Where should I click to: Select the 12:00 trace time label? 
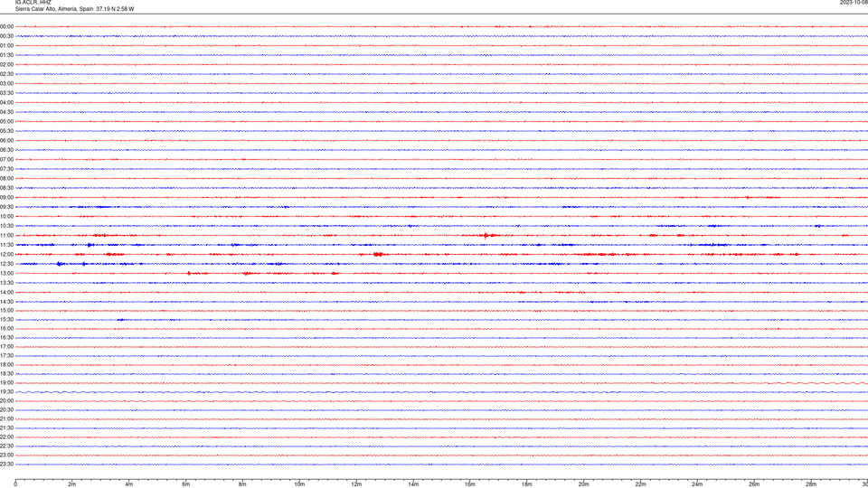click(x=6, y=255)
